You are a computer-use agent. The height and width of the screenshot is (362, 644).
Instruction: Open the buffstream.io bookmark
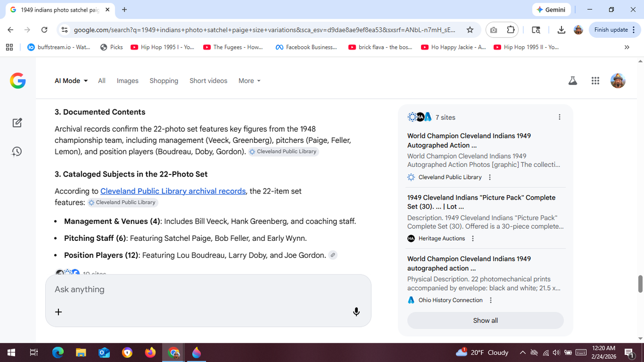59,47
